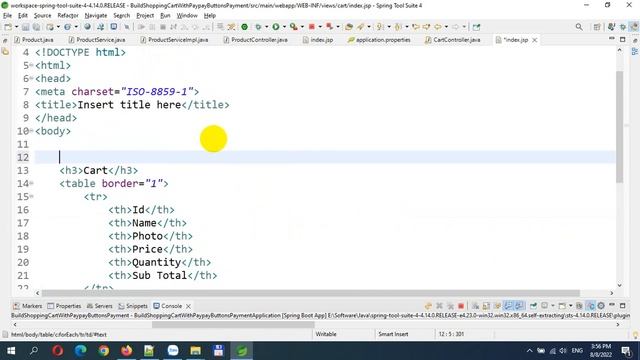Close the Console view tab
640x360 pixels.
(188, 306)
